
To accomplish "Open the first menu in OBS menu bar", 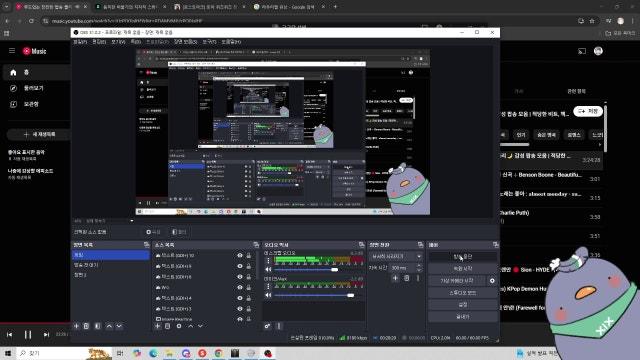I will tap(80, 42).
